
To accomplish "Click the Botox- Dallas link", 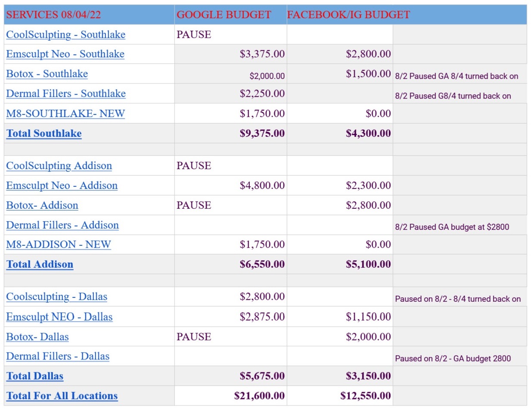I will (x=37, y=337).
